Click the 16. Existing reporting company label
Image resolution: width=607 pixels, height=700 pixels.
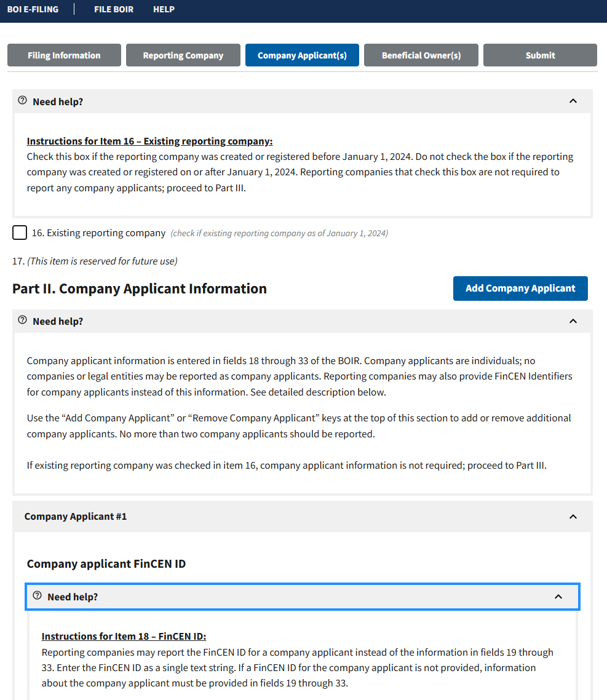pos(98,233)
